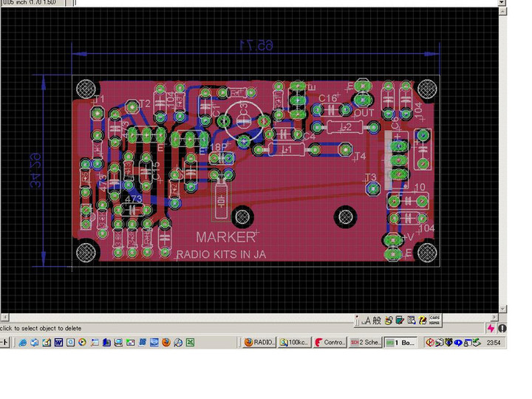Toggle the IME conversion mode '般' button
This screenshot has width=532, height=399.
point(377,320)
